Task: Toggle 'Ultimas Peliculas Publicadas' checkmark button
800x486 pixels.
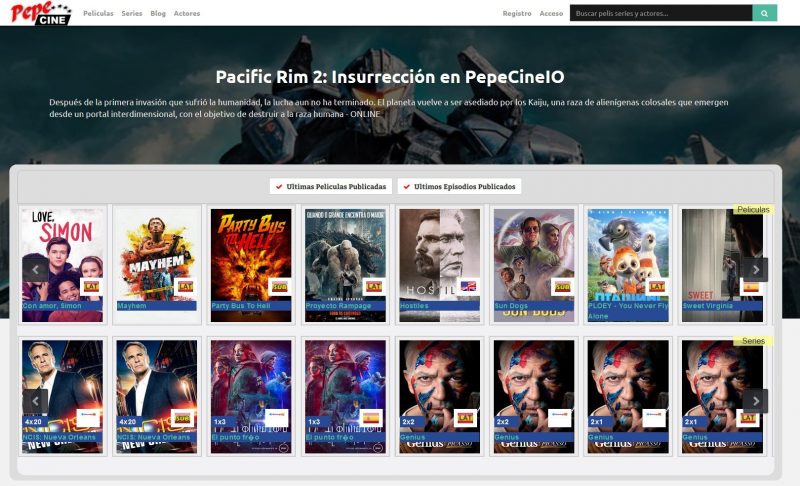Action: 331,187
